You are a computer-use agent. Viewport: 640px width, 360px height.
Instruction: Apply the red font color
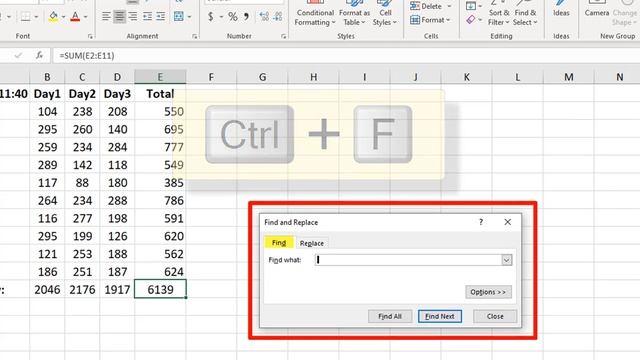click(x=75, y=17)
